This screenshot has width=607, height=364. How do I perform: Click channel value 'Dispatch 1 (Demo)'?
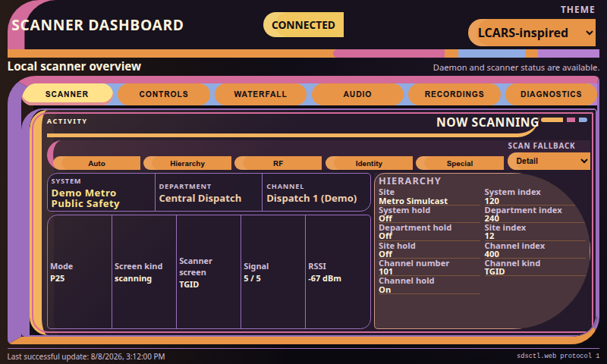click(x=312, y=199)
